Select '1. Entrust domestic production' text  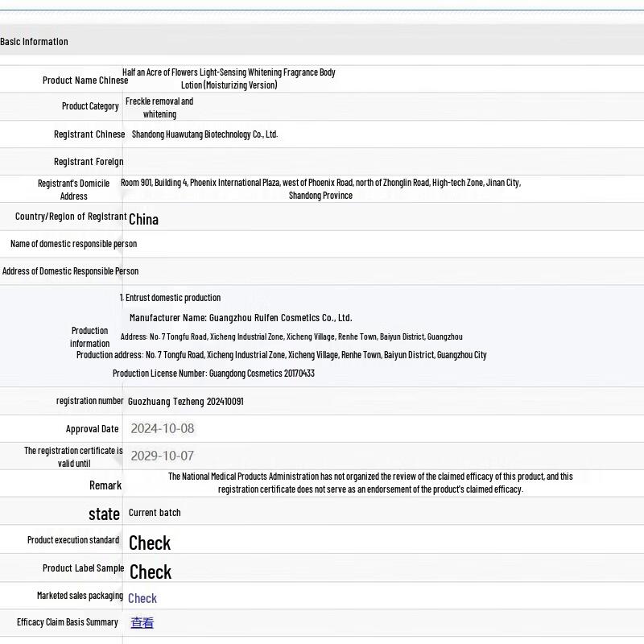[x=170, y=298]
